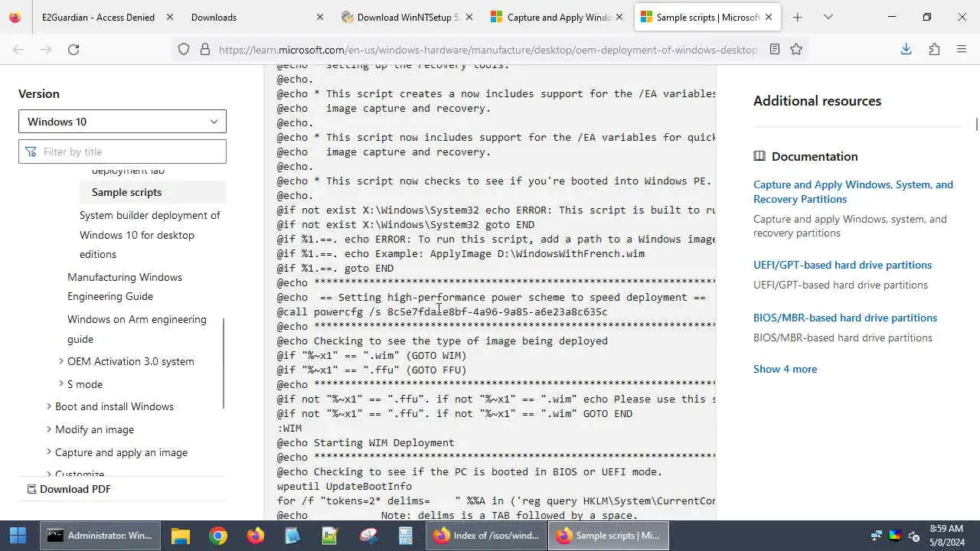
Task: Reload the current page
Action: point(73,49)
